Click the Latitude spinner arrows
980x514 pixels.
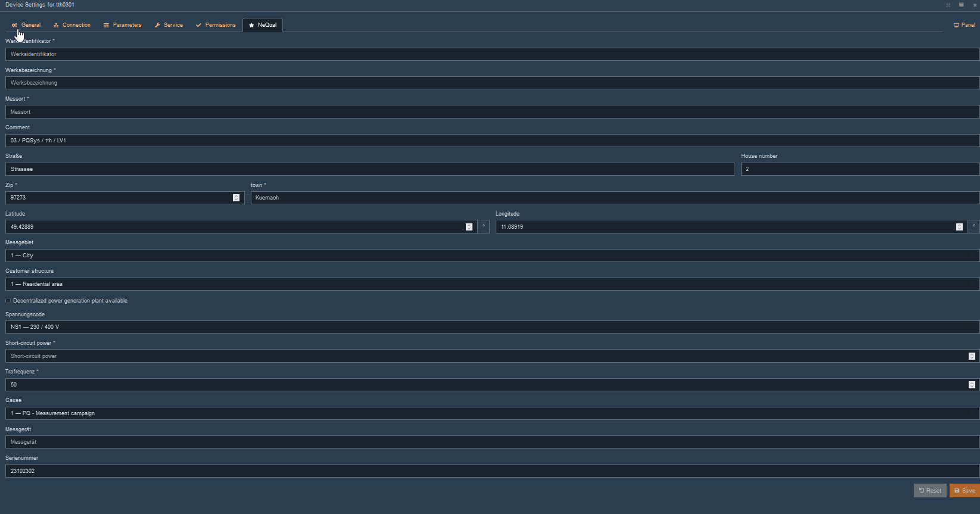[x=469, y=227]
